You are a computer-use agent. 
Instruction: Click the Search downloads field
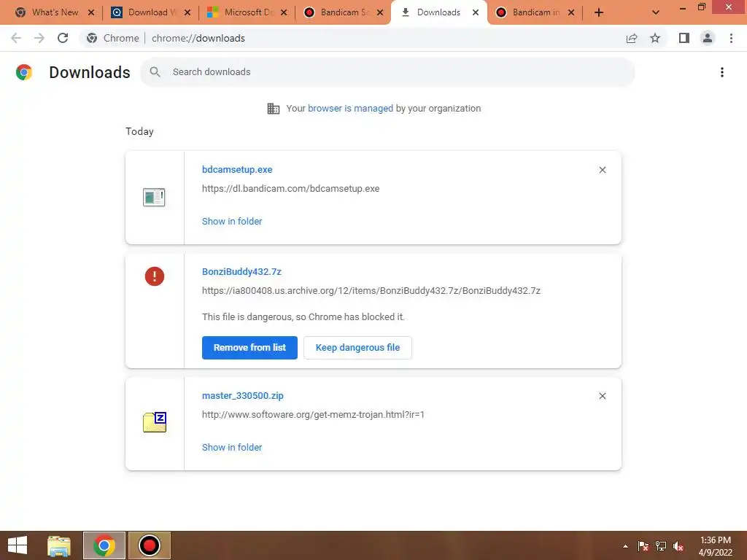(x=387, y=72)
